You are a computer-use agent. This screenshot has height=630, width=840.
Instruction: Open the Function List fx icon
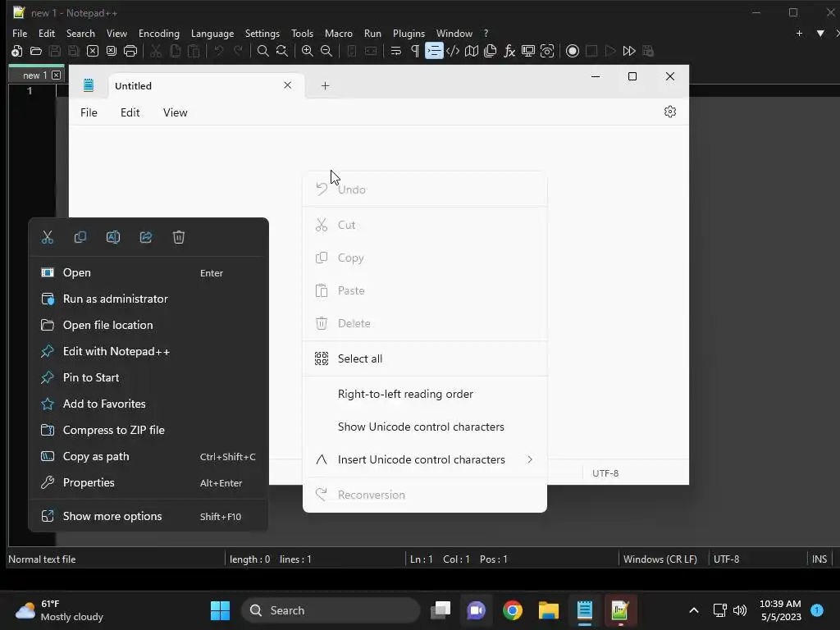coord(509,51)
